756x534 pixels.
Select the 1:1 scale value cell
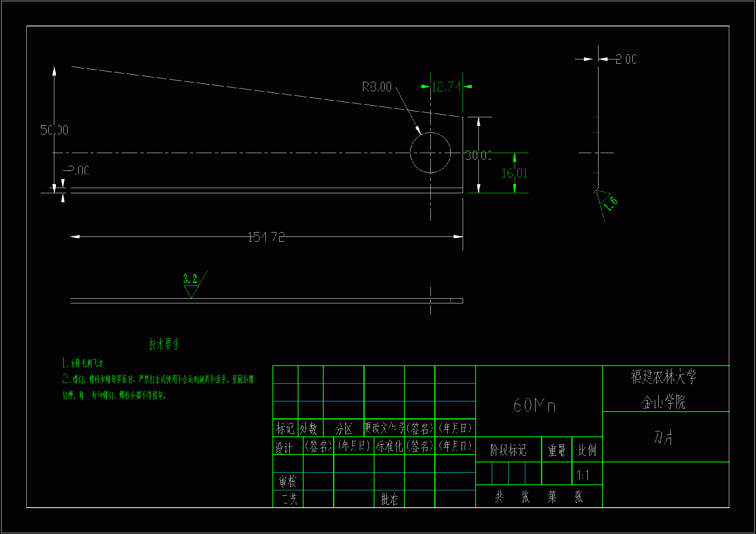(x=583, y=475)
